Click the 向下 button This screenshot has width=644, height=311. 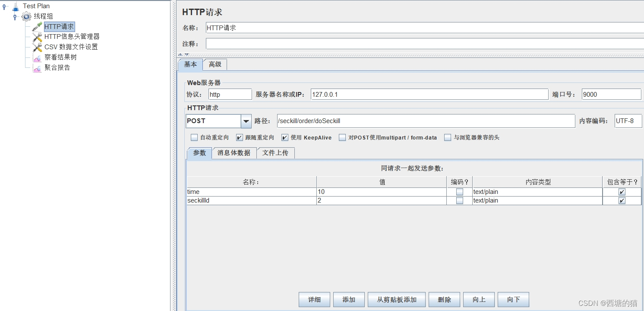(x=513, y=300)
